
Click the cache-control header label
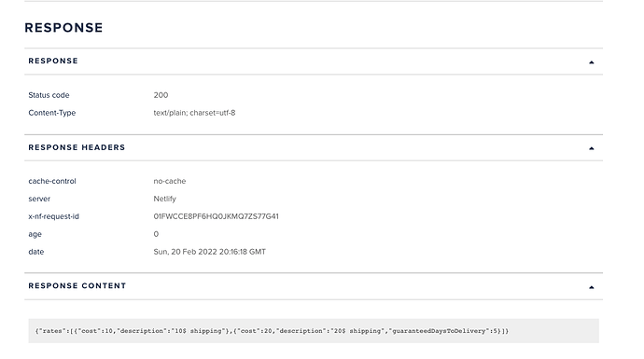click(52, 181)
